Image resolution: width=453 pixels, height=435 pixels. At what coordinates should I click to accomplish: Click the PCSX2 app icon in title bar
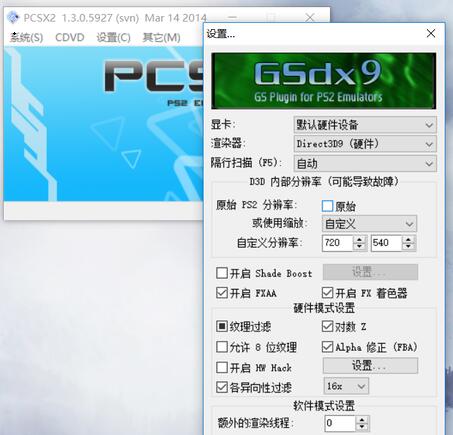[x=13, y=17]
